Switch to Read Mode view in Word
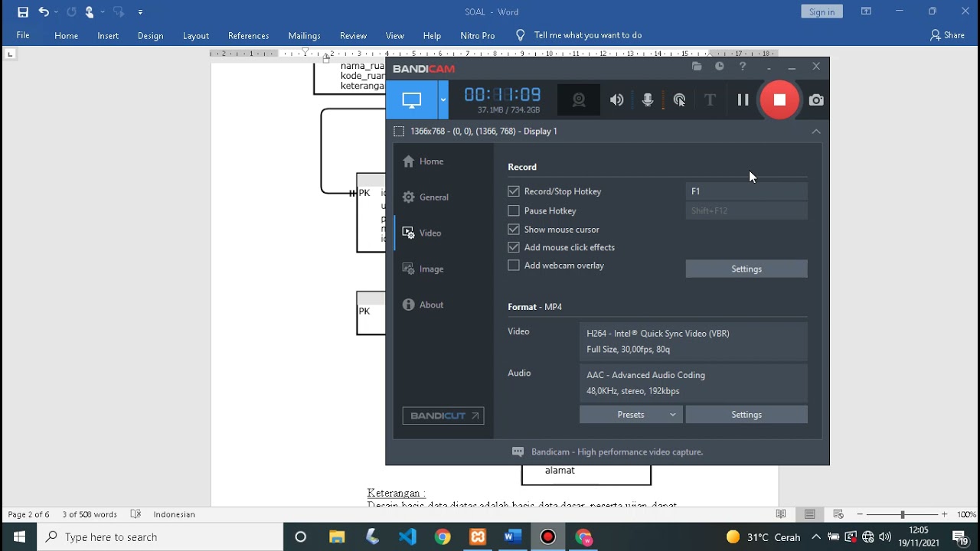Screen dimensions: 980x551 coord(781,514)
